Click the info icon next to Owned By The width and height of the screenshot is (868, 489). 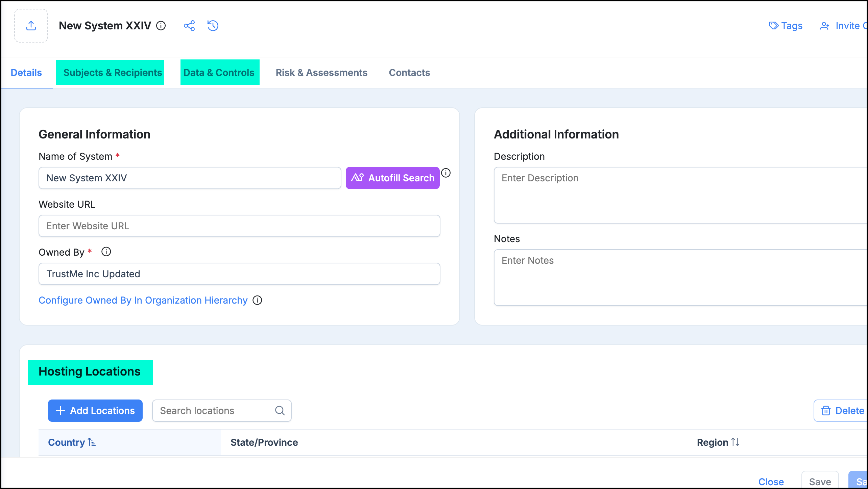[106, 252]
